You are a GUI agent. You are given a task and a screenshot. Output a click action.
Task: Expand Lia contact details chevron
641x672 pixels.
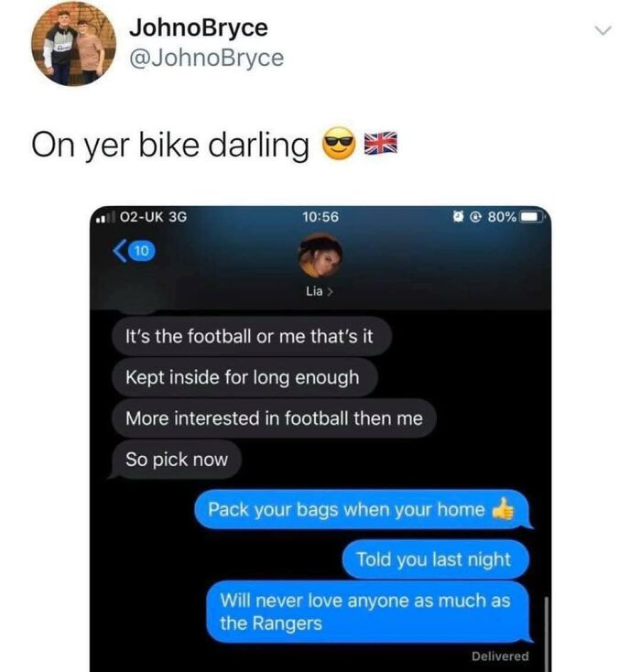[330, 292]
